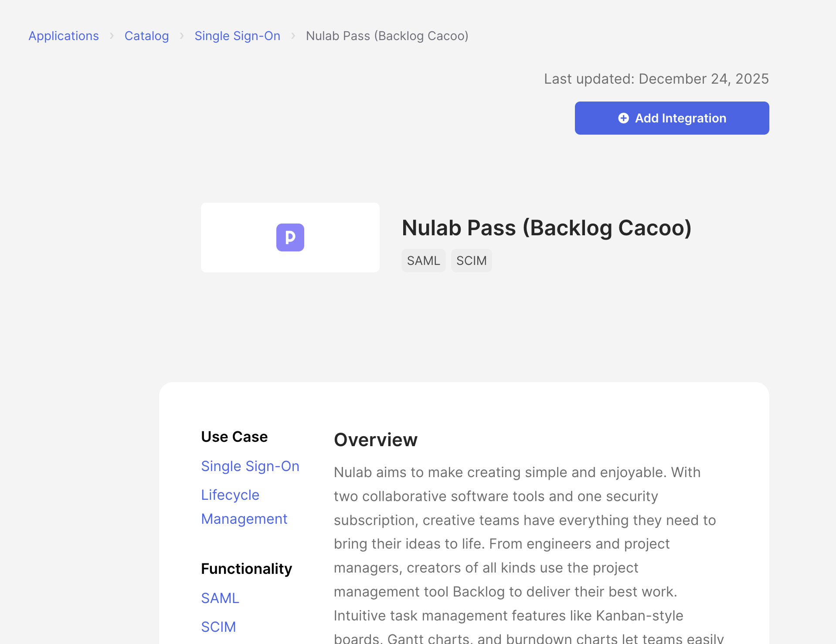Open the Lifecycle Management use case link
This screenshot has height=644, width=836.
point(244,507)
